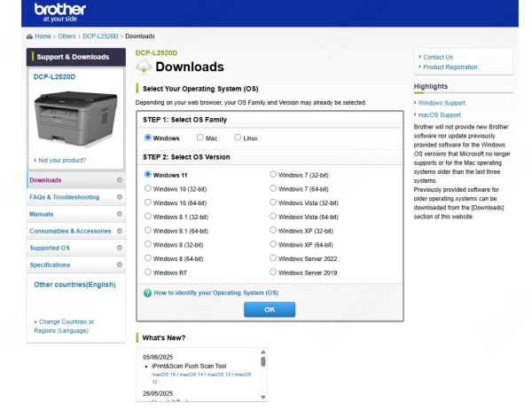
Task: Open DCP-L2520D breadcrumb link
Action: [100, 36]
